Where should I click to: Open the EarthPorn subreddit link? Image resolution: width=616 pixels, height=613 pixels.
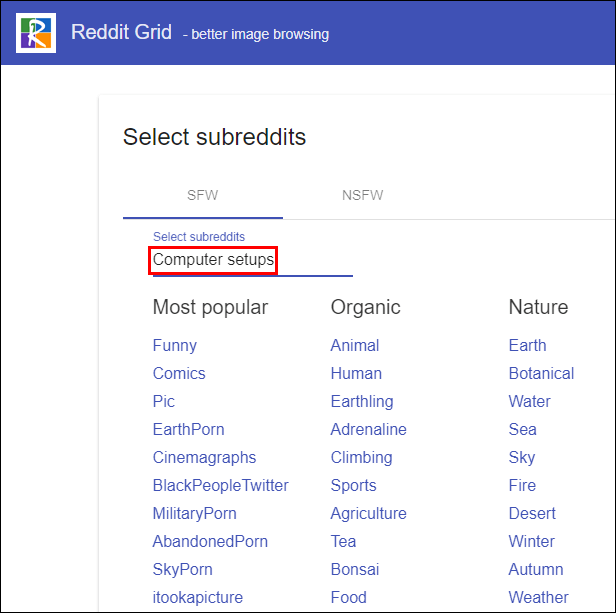189,429
